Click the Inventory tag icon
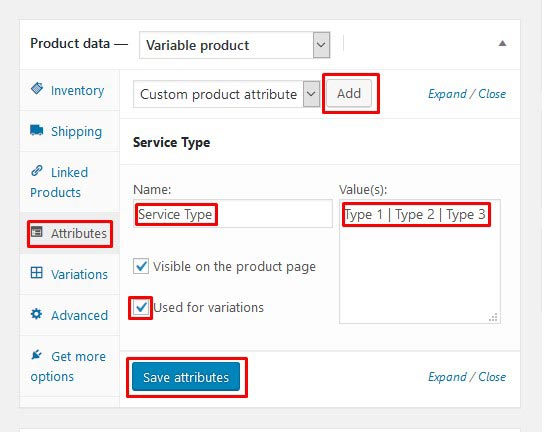The image size is (542, 432). 37,88
